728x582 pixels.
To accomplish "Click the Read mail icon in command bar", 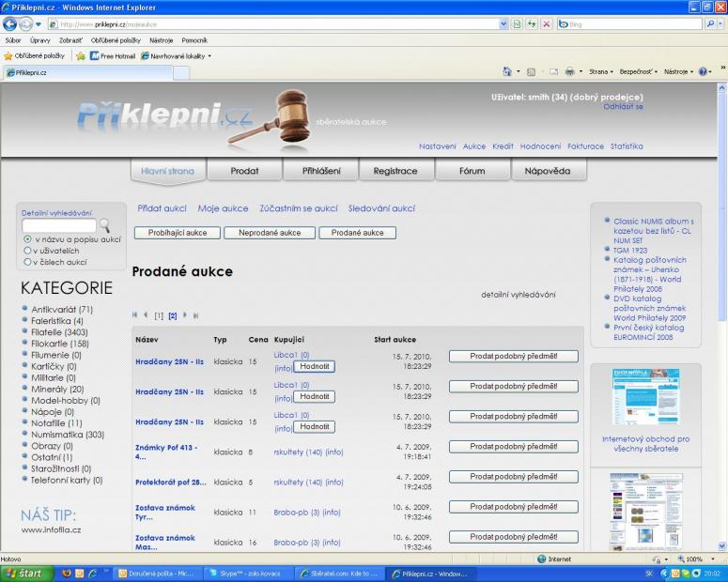I will click(x=553, y=71).
